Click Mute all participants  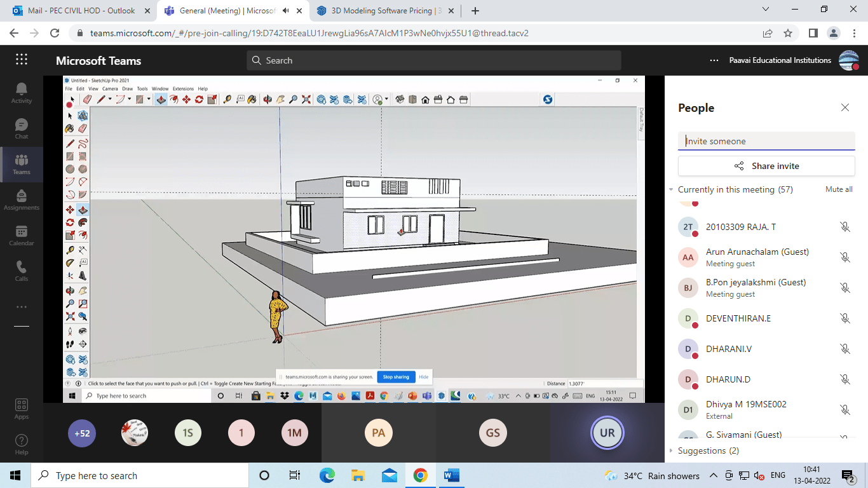pyautogui.click(x=838, y=189)
